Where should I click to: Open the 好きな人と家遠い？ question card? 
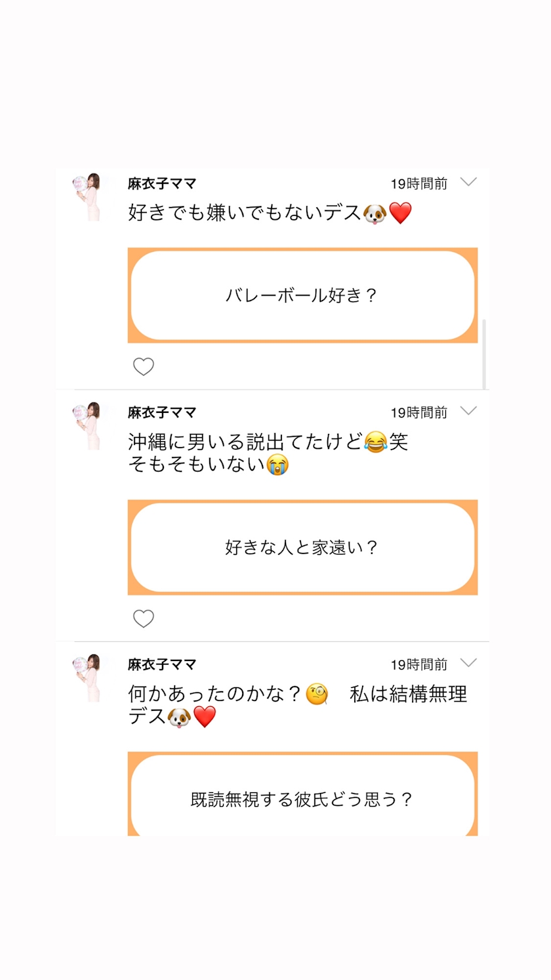pyautogui.click(x=302, y=547)
